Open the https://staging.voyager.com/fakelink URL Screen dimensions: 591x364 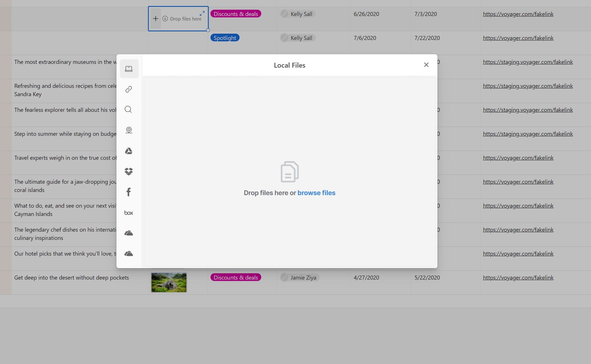coord(528,62)
